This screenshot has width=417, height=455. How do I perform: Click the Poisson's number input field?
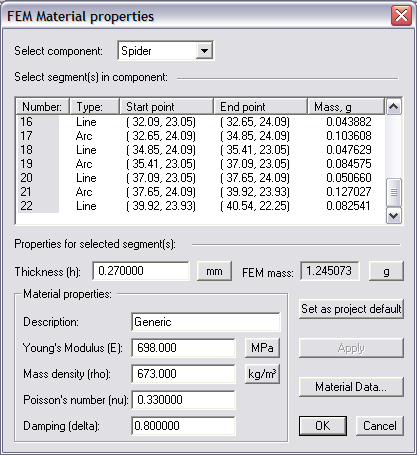point(183,400)
